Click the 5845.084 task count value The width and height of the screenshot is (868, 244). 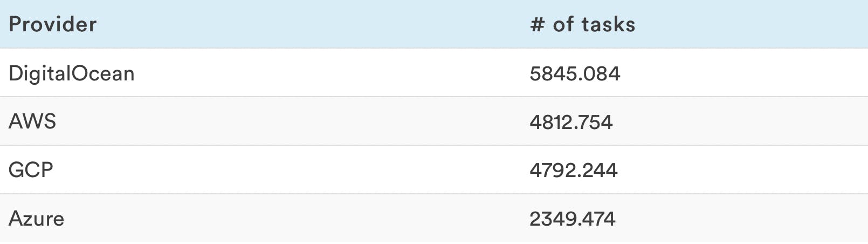click(x=575, y=73)
